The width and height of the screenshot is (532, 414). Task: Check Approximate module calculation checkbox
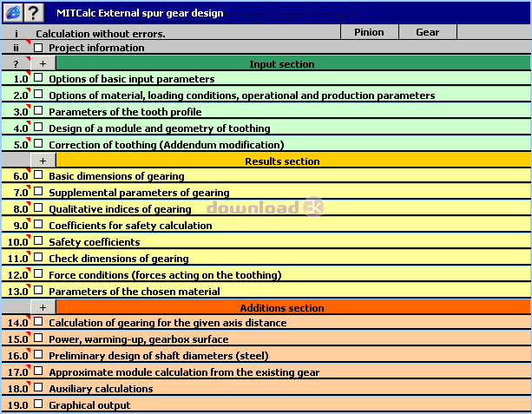point(38,371)
